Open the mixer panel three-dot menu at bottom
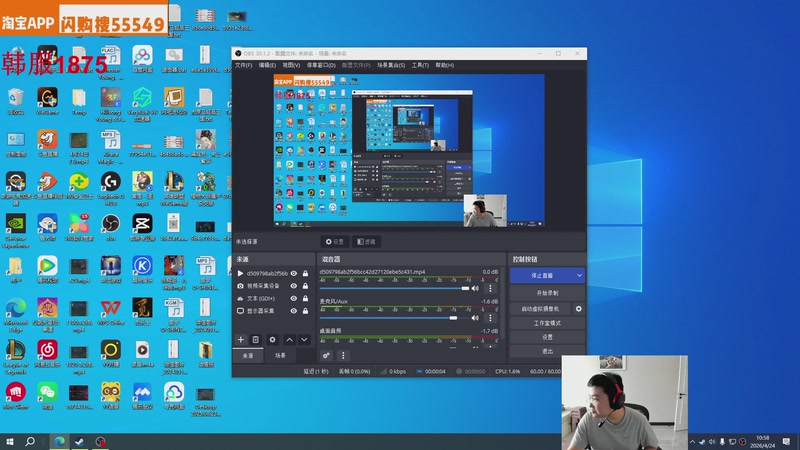This screenshot has width=800, height=450. 343,355
